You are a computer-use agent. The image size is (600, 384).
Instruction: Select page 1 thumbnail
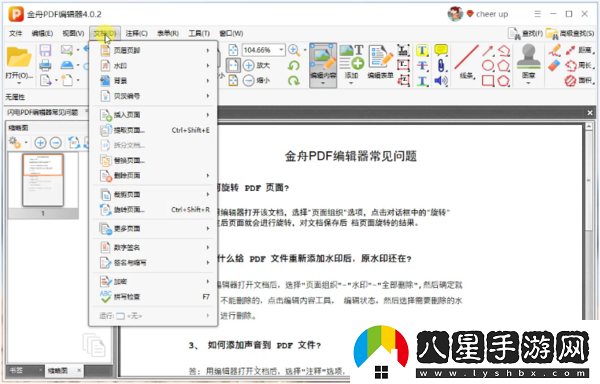point(43,180)
